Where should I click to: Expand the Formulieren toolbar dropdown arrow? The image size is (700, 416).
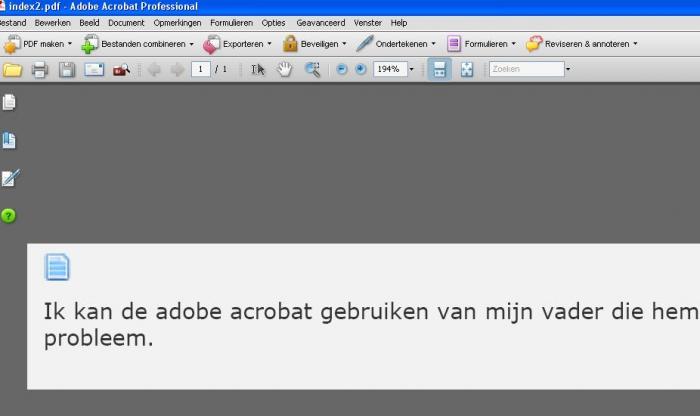point(513,44)
